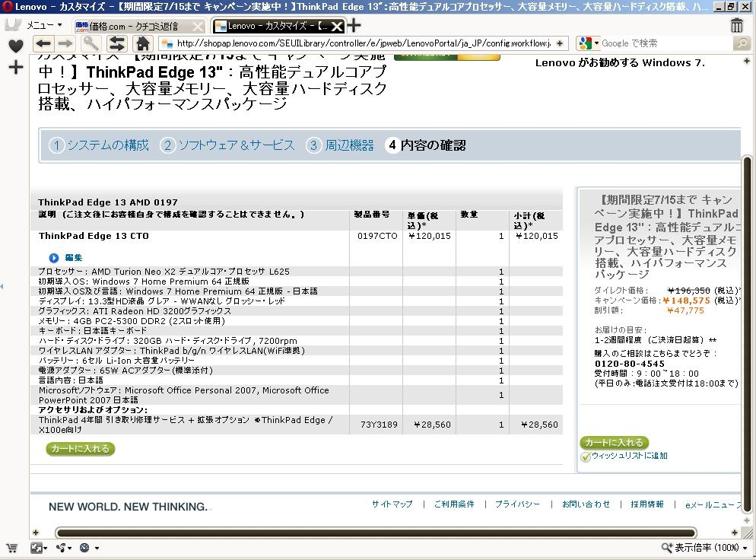Click the horizontal page scrollbar
The height and width of the screenshot is (560, 756).
[376, 533]
